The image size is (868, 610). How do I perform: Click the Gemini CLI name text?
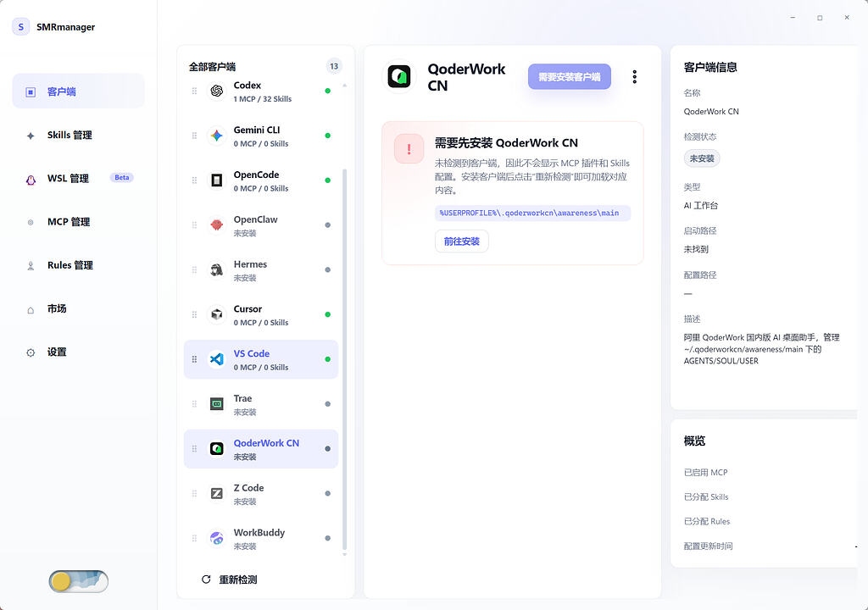(x=257, y=130)
